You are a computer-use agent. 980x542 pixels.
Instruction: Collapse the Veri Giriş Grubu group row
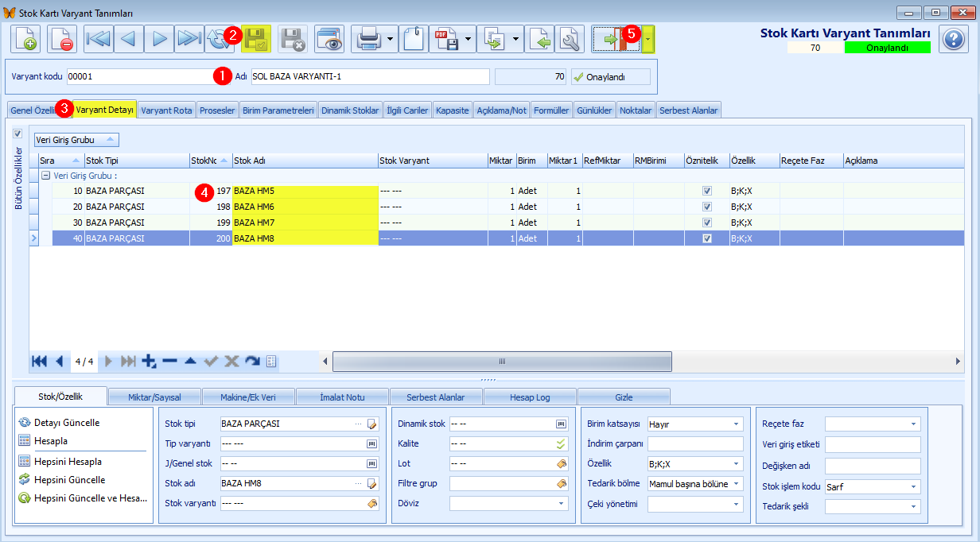pyautogui.click(x=45, y=176)
